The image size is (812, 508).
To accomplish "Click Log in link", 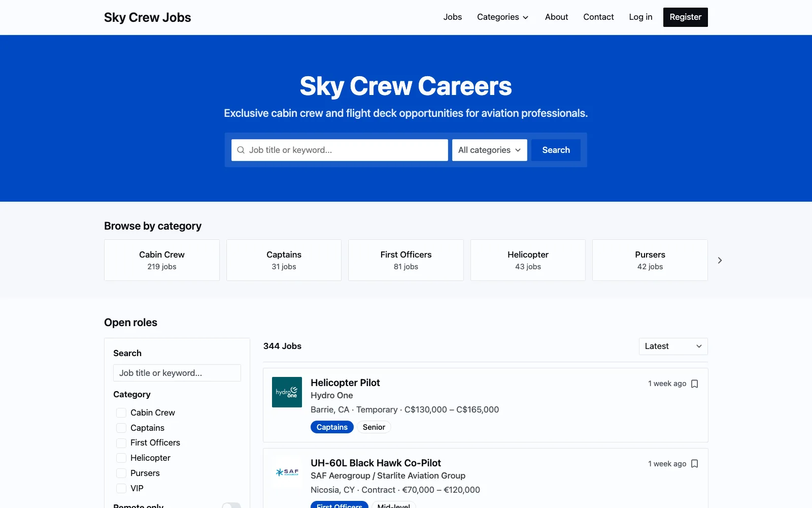I will click(640, 17).
